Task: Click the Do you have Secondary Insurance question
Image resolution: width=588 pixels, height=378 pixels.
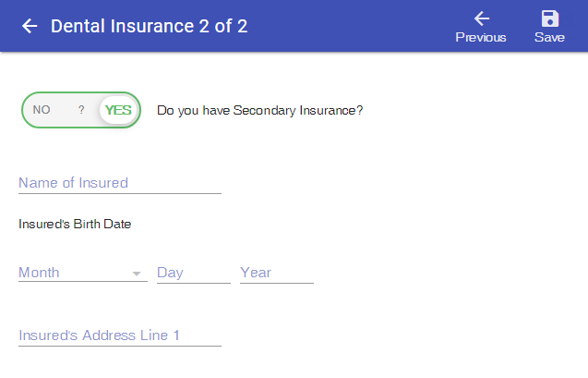Action: click(x=260, y=110)
